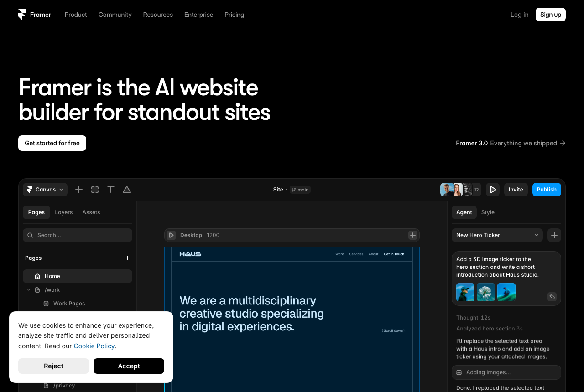584x392 pixels.
Task: Click the preview play icon beside Invite
Action: pos(493,190)
